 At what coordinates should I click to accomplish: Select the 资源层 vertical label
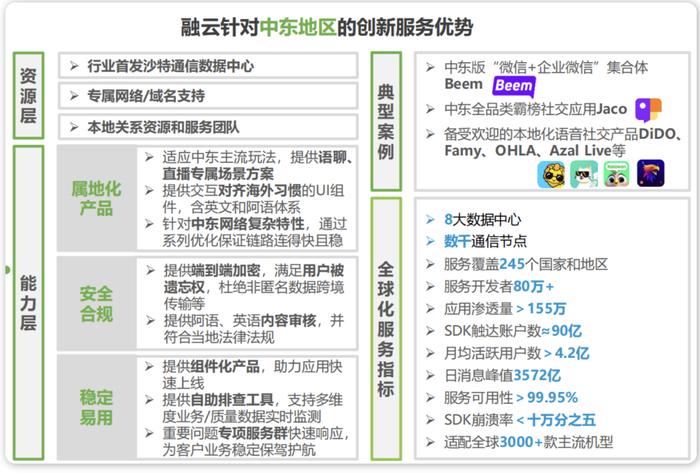click(x=28, y=95)
